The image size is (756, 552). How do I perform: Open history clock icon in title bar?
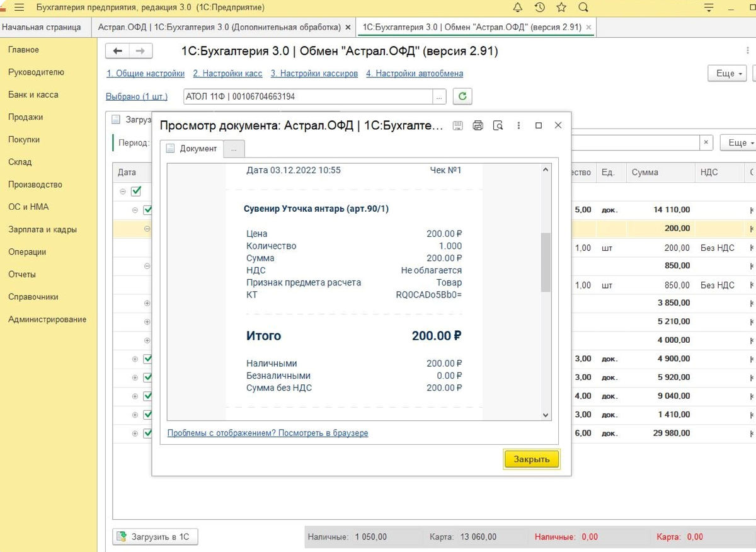coord(540,8)
